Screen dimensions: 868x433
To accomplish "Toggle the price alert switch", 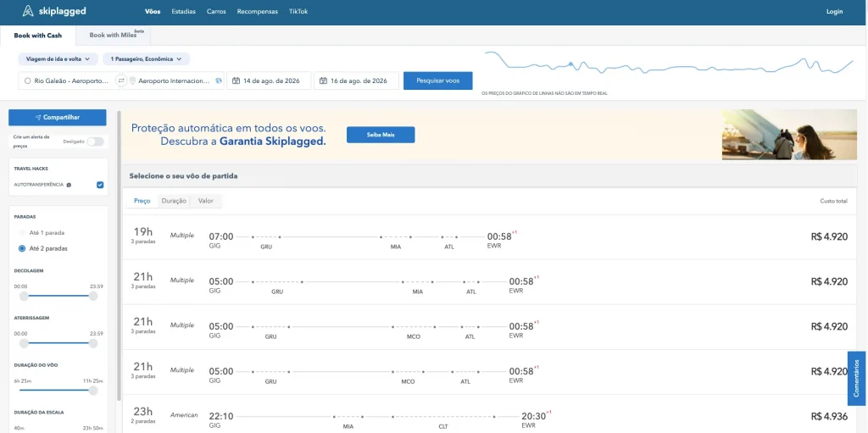I will point(95,142).
